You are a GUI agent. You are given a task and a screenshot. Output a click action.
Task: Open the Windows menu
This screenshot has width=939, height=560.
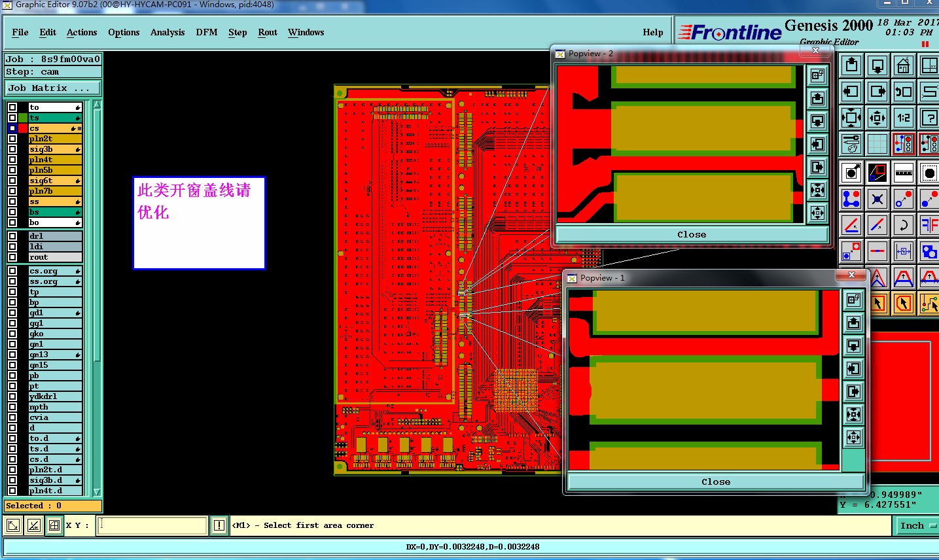click(x=306, y=32)
